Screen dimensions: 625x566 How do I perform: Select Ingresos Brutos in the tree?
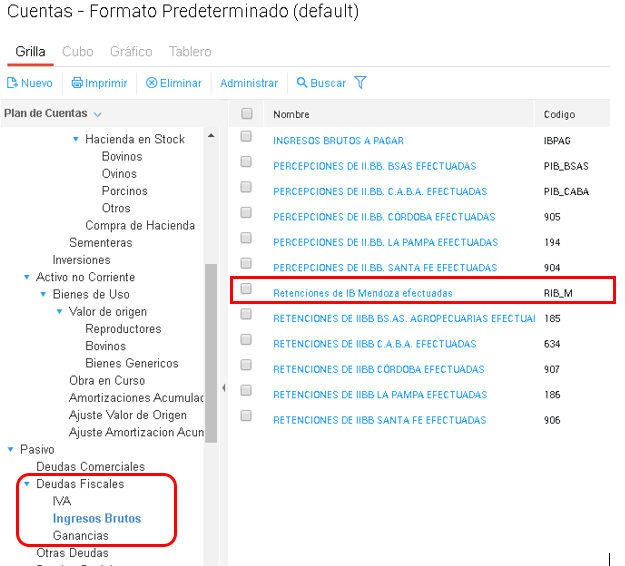point(97,519)
